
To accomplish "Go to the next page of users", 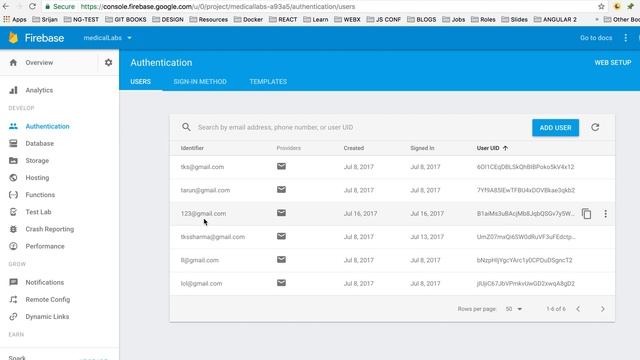I will click(x=602, y=309).
